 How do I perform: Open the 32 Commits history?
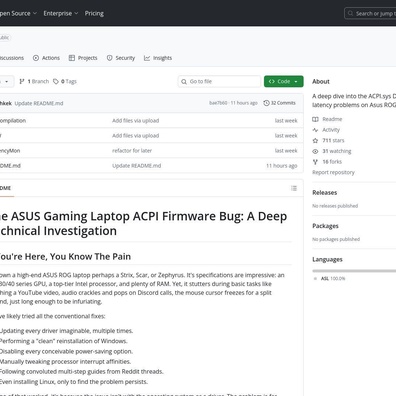click(x=279, y=103)
